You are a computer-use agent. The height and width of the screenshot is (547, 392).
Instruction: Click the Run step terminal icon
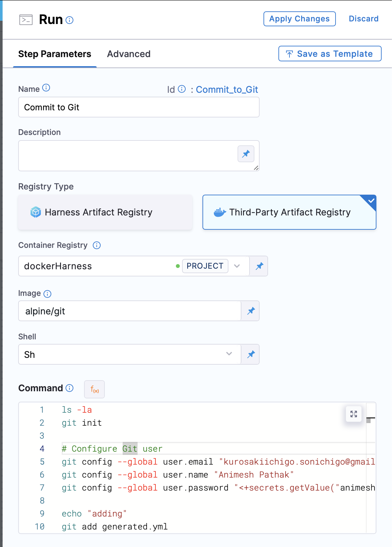click(x=26, y=19)
